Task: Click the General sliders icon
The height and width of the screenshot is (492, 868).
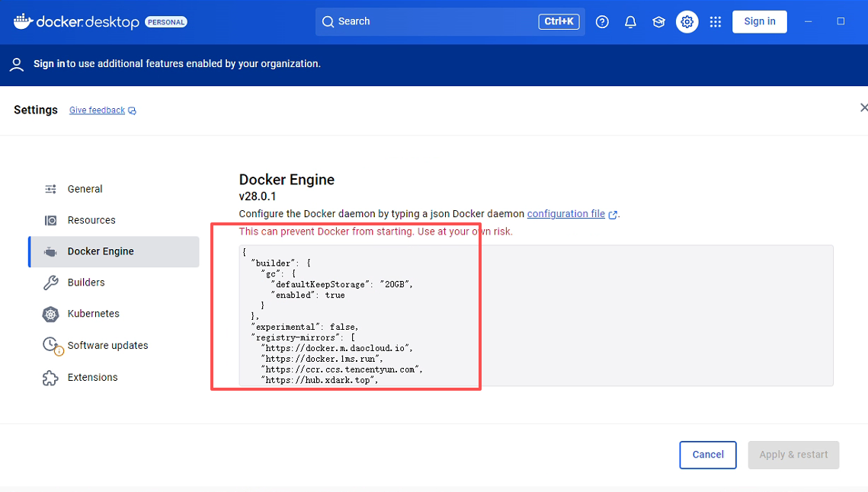Action: tap(50, 190)
